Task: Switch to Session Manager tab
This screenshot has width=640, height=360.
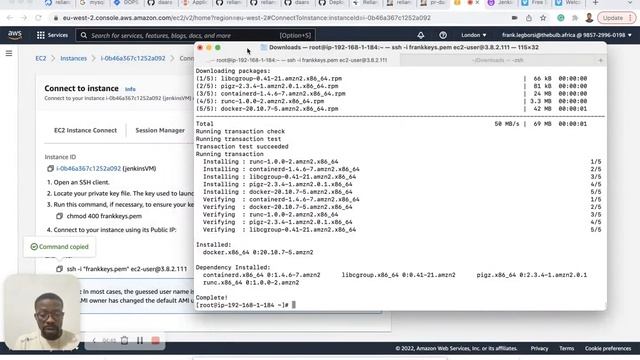Action: click(x=160, y=130)
